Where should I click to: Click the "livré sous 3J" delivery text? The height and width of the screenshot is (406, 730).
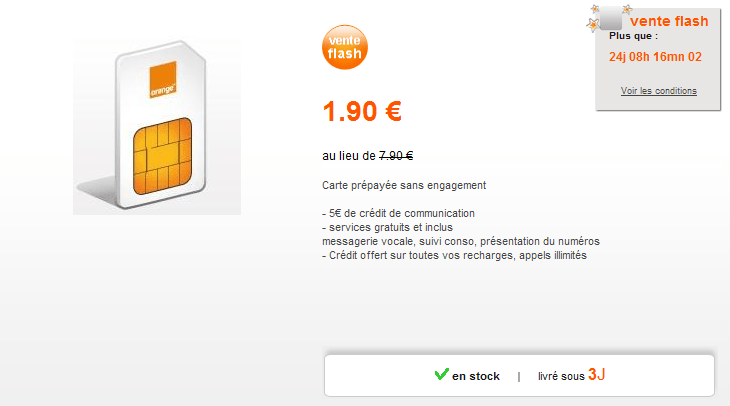click(571, 375)
